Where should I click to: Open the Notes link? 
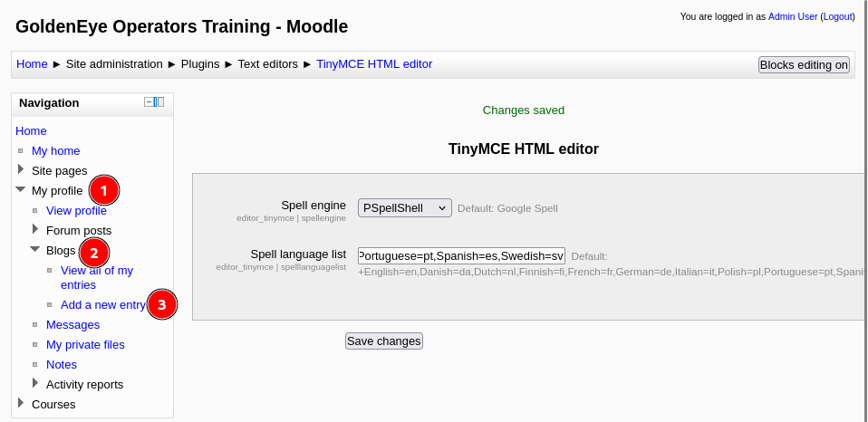(62, 364)
